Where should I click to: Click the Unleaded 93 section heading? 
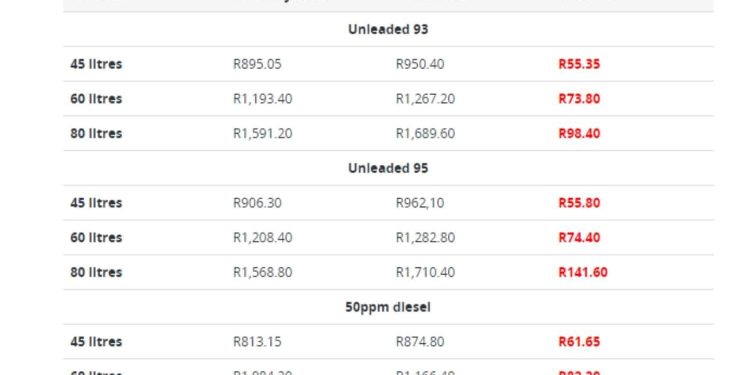tap(388, 29)
